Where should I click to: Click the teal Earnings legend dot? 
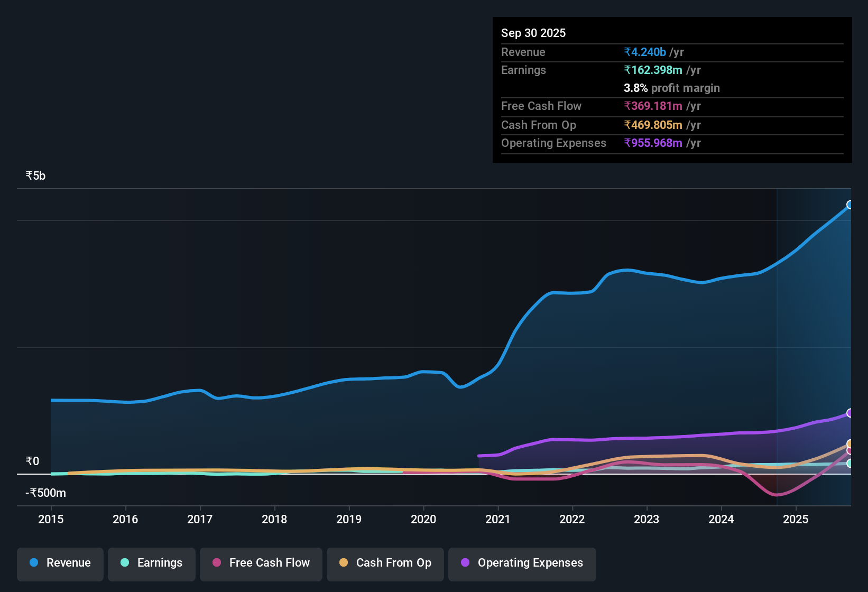[125, 563]
